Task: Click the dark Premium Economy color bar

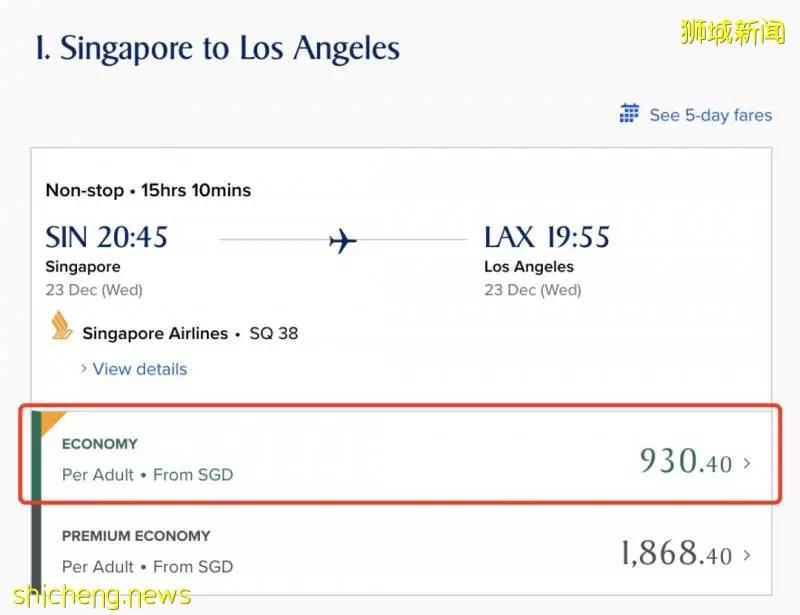Action: coord(36,549)
